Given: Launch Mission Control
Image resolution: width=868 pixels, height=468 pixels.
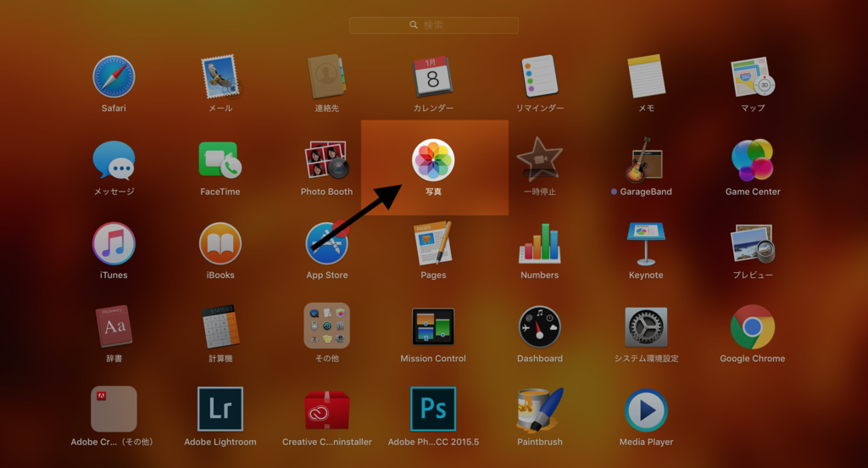Looking at the screenshot, I should click(x=433, y=326).
